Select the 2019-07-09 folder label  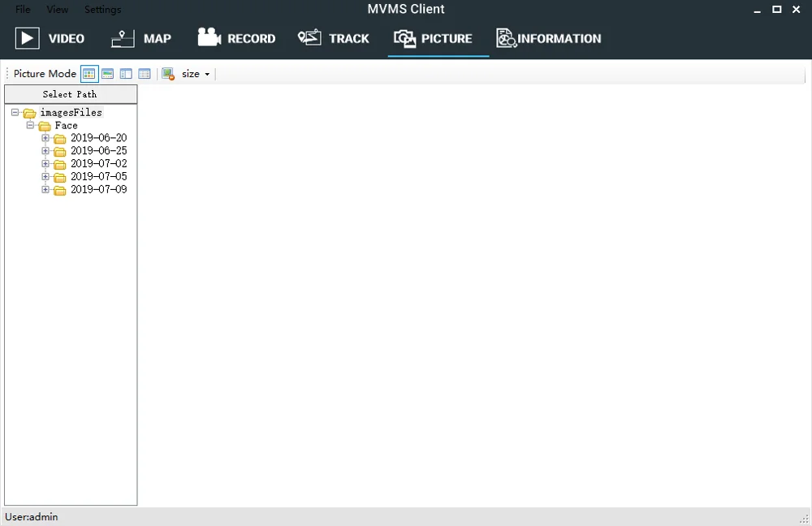tap(98, 189)
